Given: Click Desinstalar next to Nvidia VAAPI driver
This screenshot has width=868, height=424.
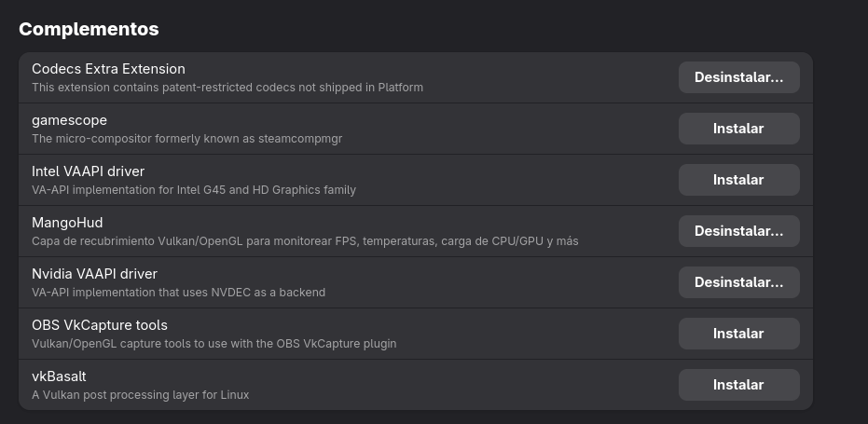Looking at the screenshot, I should click(738, 282).
